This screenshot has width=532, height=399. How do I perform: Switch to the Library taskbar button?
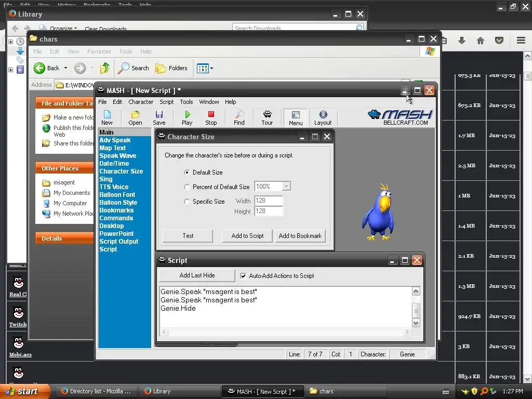tap(179, 391)
